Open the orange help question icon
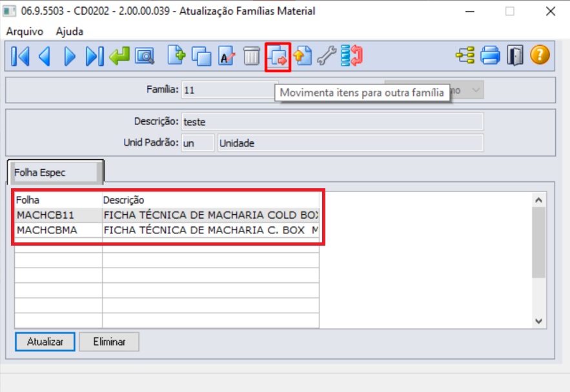 [x=540, y=55]
